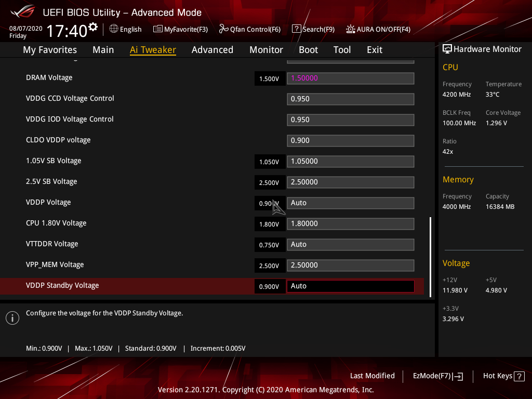Open Qfan Control fan icon

(223, 29)
